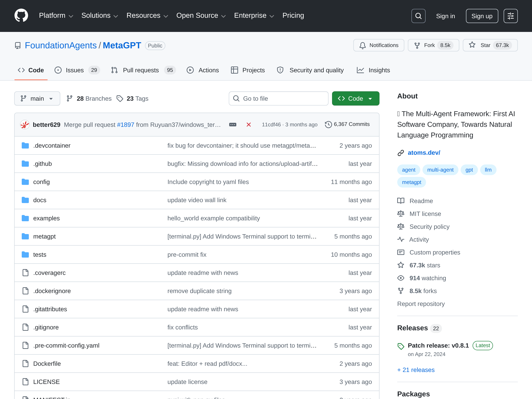The height and width of the screenshot is (399, 532).
Task: Open search with magnifier icon
Action: pos(418,16)
